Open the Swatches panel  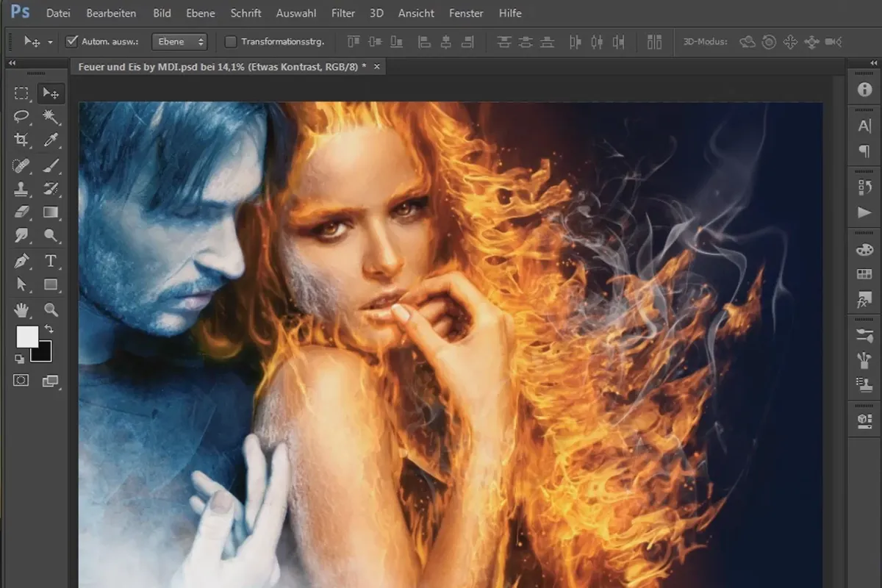[864, 274]
